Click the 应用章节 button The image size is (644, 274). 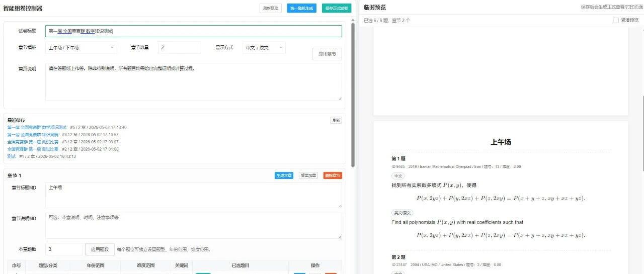pos(327,54)
